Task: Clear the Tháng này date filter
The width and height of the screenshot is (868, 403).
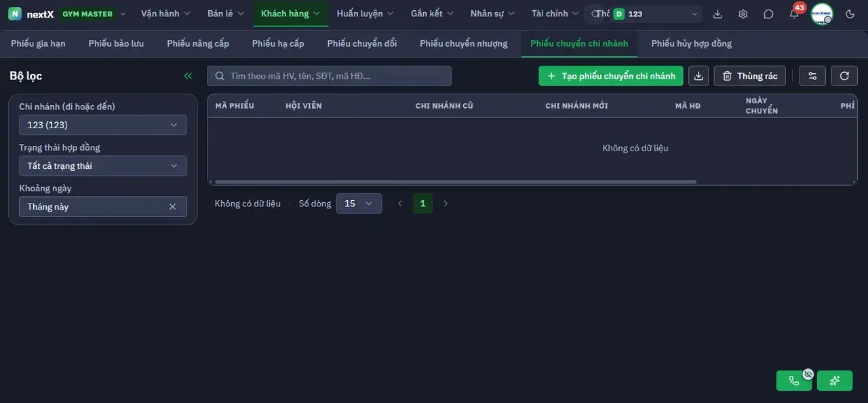Action: [172, 207]
